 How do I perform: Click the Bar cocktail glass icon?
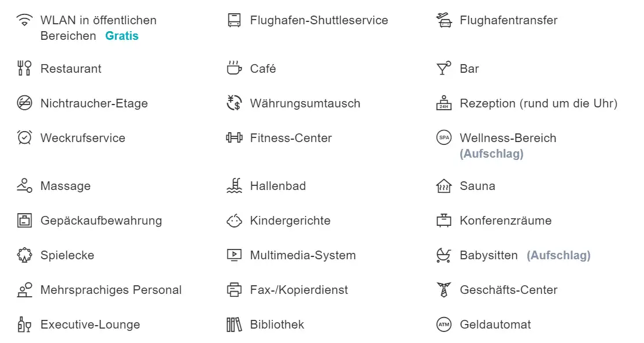click(443, 69)
